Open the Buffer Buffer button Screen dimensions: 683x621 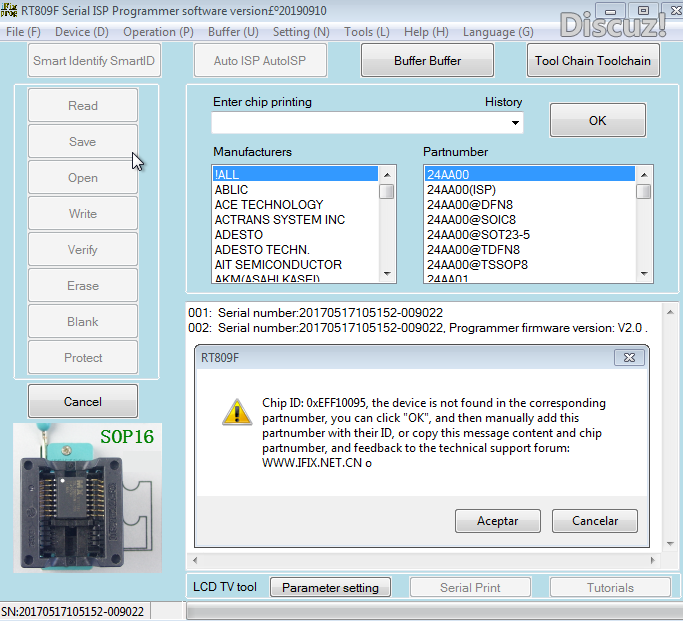[x=427, y=61]
